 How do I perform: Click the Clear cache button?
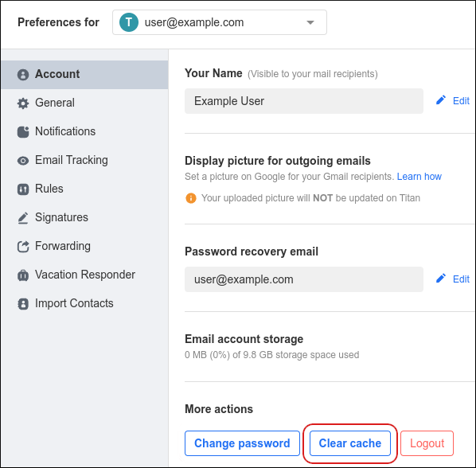350,443
